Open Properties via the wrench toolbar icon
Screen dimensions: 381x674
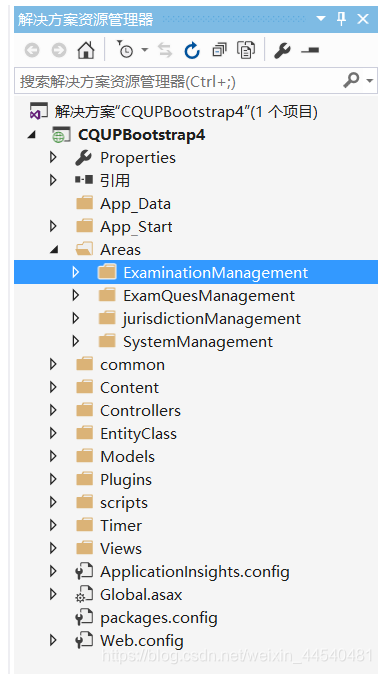tap(283, 51)
